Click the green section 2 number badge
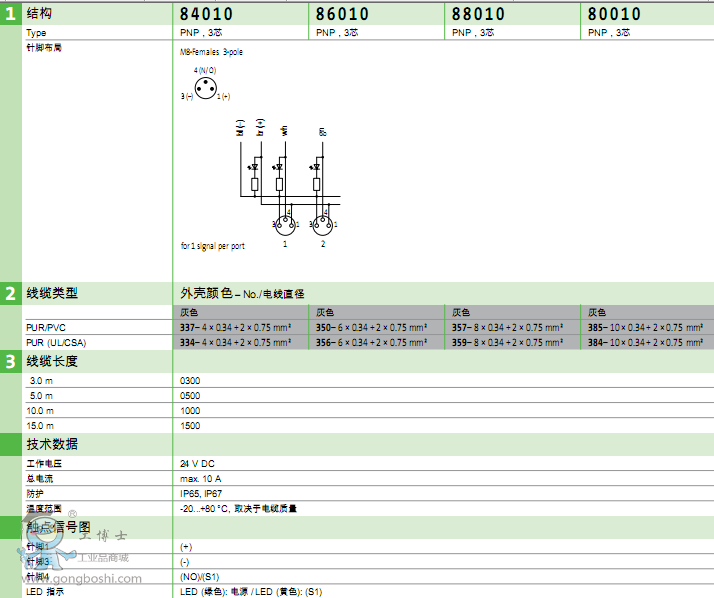This screenshot has height=598, width=714. 10,294
